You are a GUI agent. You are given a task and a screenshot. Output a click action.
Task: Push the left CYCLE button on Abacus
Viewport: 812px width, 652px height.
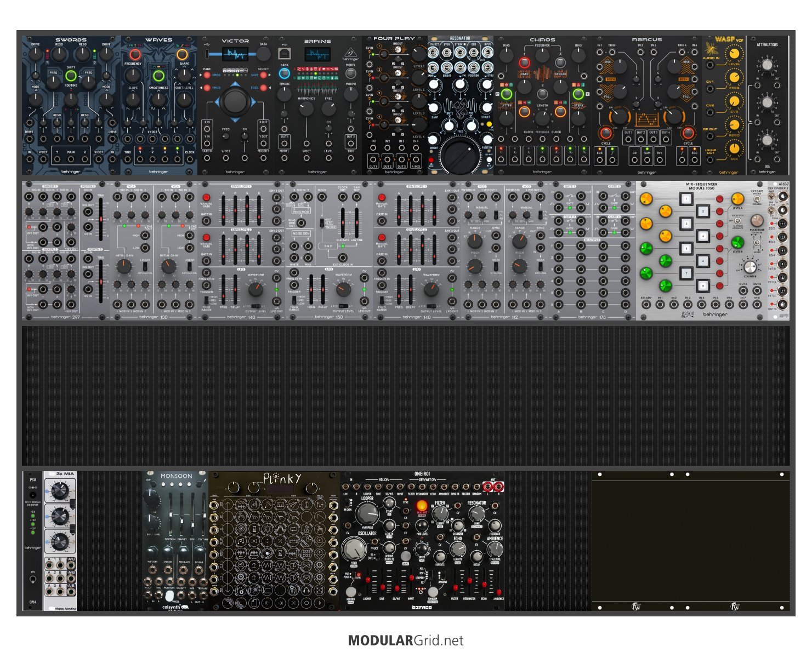pos(606,133)
